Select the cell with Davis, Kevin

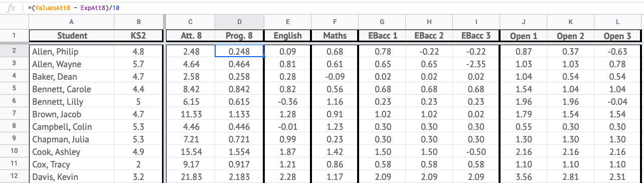pyautogui.click(x=72, y=177)
